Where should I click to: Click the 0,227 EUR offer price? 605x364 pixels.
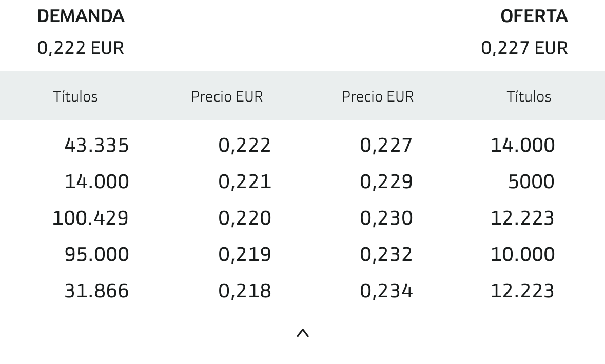524,48
